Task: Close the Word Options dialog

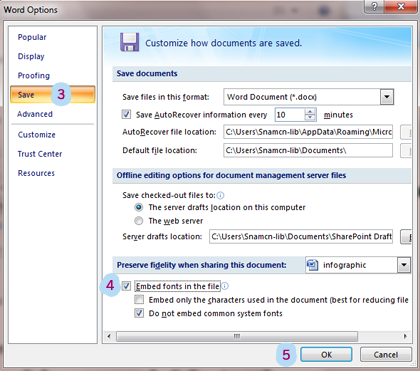Action: click(401, 6)
